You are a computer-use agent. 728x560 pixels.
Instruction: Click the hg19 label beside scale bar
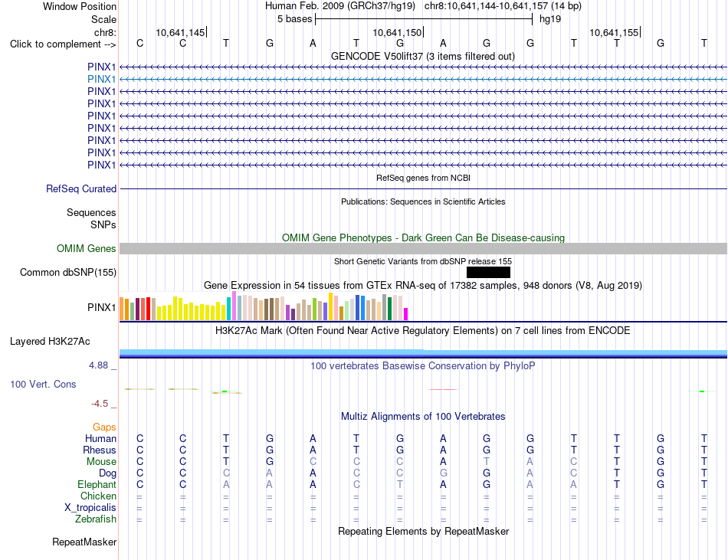point(550,19)
